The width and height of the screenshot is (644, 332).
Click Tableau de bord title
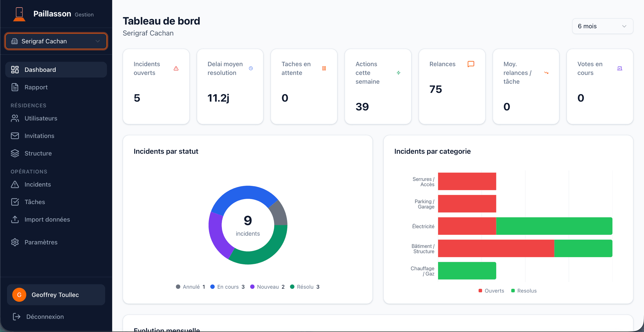pyautogui.click(x=161, y=21)
